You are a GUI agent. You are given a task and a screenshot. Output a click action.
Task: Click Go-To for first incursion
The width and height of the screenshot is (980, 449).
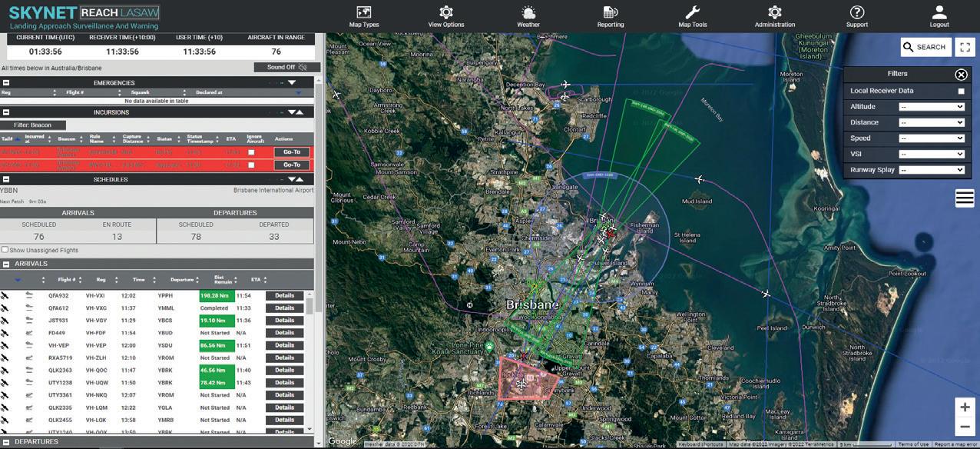(292, 152)
